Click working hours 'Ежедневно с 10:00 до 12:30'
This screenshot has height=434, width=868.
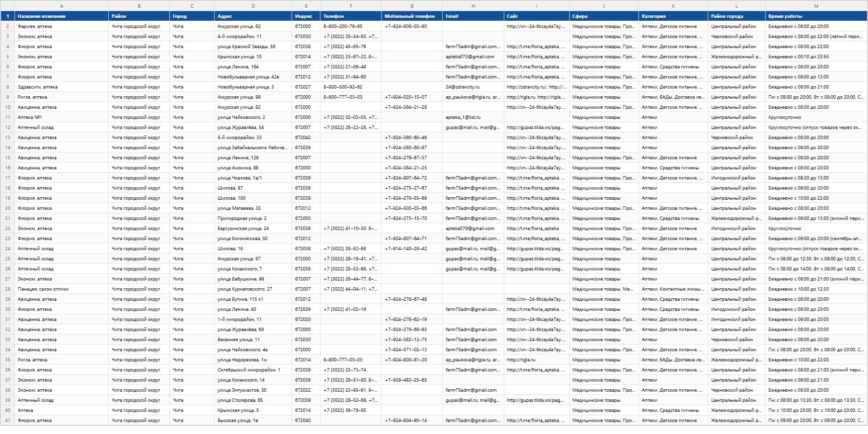(816, 289)
